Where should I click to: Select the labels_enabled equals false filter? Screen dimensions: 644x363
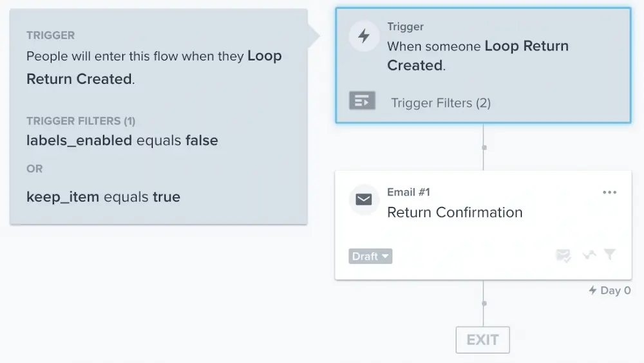[122, 140]
